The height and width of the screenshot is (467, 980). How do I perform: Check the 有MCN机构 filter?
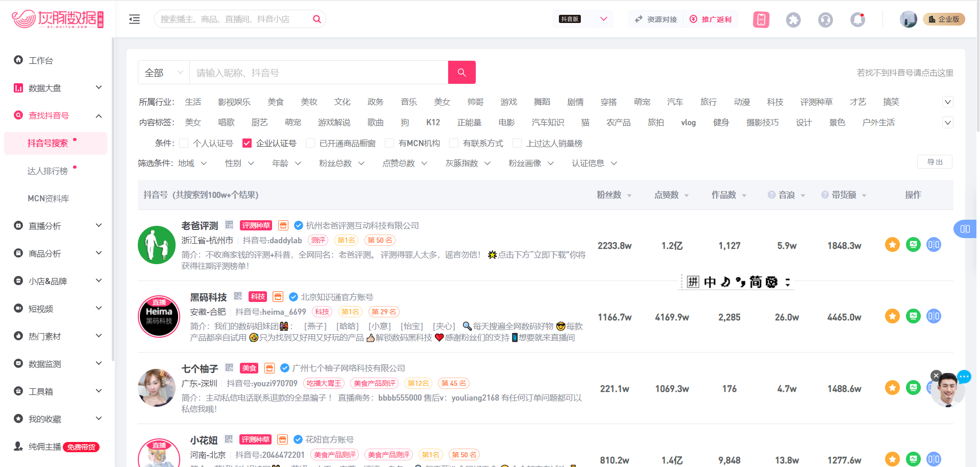(x=389, y=143)
